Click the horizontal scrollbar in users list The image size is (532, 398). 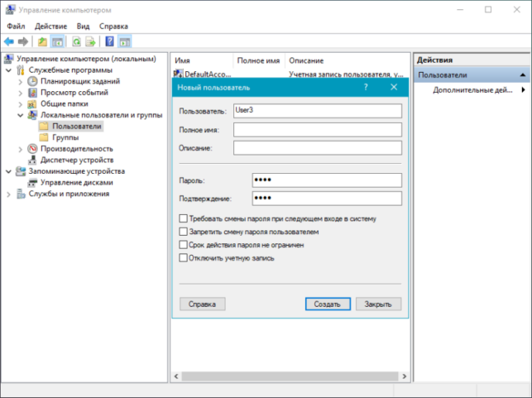click(290, 376)
